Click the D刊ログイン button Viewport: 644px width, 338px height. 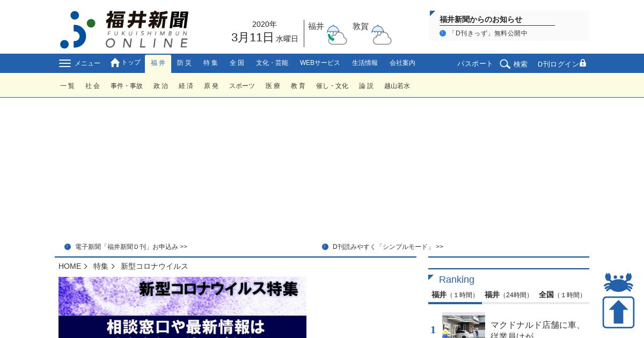point(558,64)
